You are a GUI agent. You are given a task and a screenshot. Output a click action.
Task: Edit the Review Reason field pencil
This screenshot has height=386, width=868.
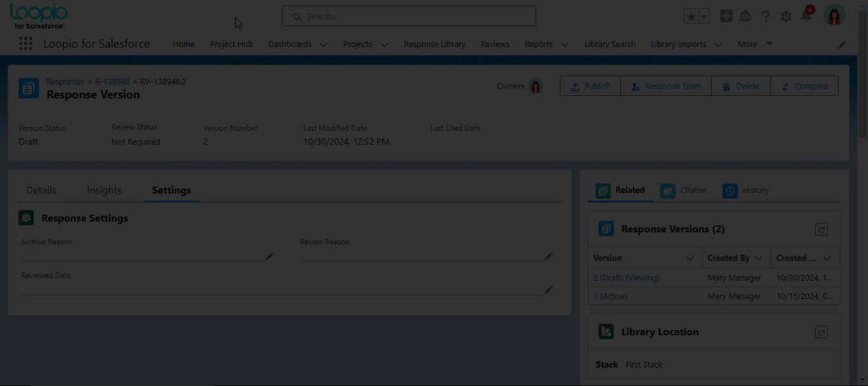tap(548, 256)
